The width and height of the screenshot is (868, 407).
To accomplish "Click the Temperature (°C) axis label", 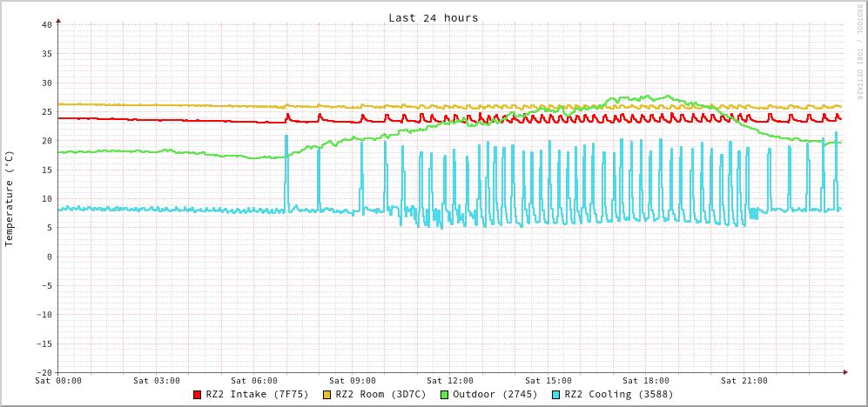I will [10, 198].
